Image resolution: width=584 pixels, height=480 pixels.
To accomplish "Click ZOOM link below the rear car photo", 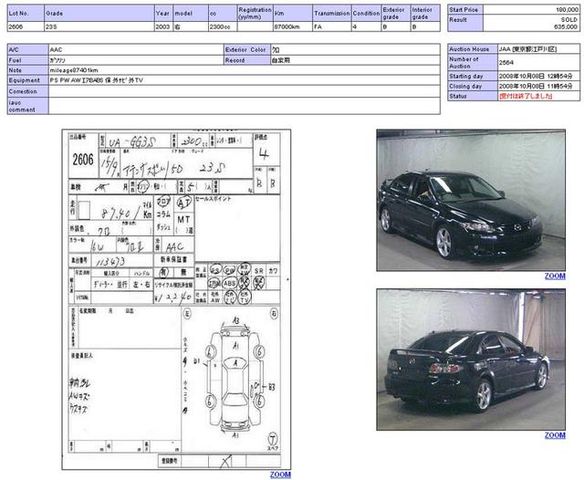I will click(x=555, y=435).
